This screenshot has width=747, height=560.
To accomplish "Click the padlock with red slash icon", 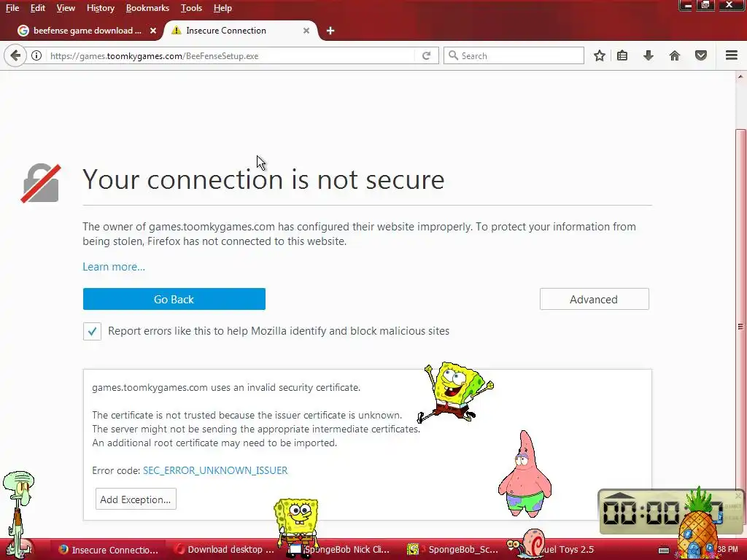I will [41, 183].
